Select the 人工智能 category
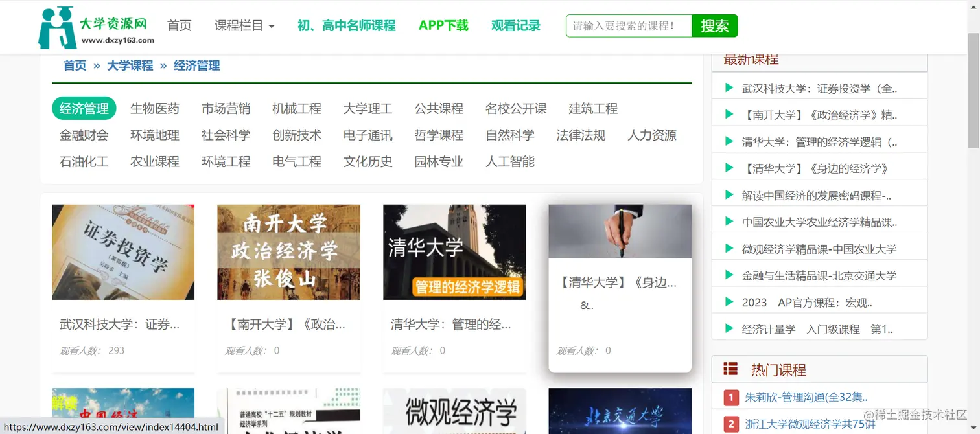Screen dimensions: 980x434 [x=510, y=161]
